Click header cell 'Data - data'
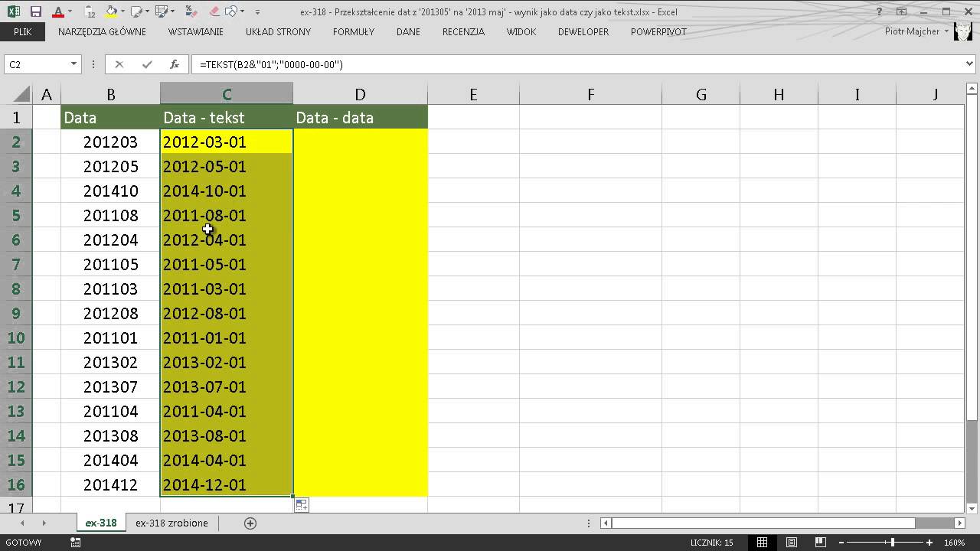 coord(360,117)
